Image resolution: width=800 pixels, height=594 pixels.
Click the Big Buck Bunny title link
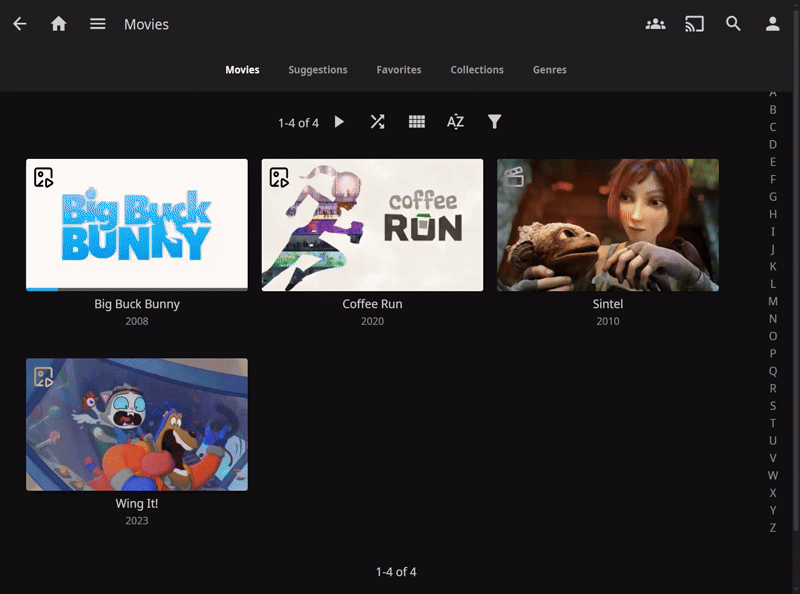(137, 304)
